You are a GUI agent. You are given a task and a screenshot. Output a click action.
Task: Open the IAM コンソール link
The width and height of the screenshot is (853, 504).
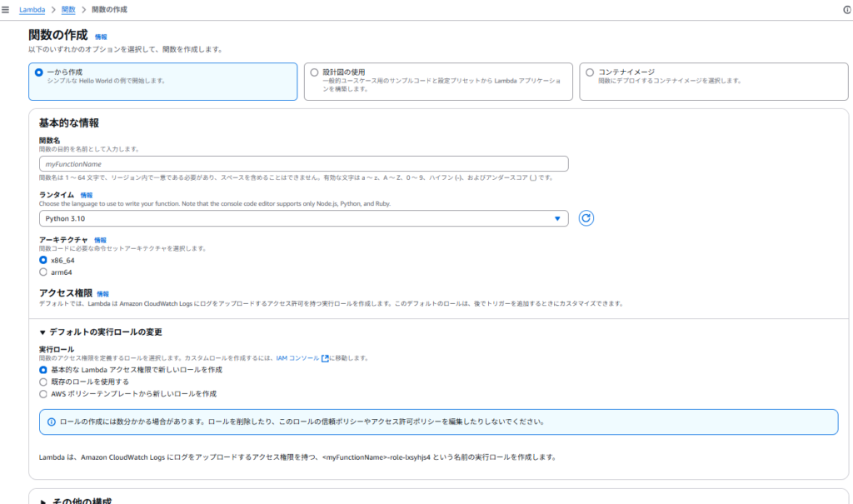click(x=297, y=358)
